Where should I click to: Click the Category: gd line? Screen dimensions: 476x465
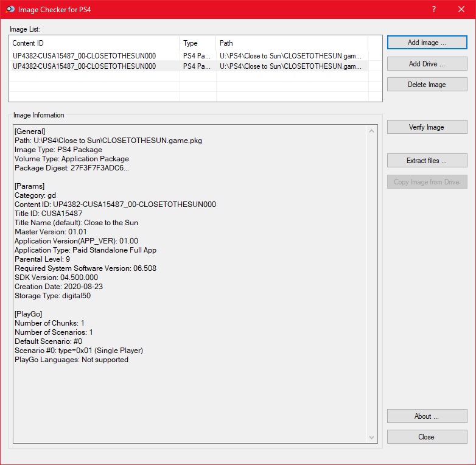[35, 195]
